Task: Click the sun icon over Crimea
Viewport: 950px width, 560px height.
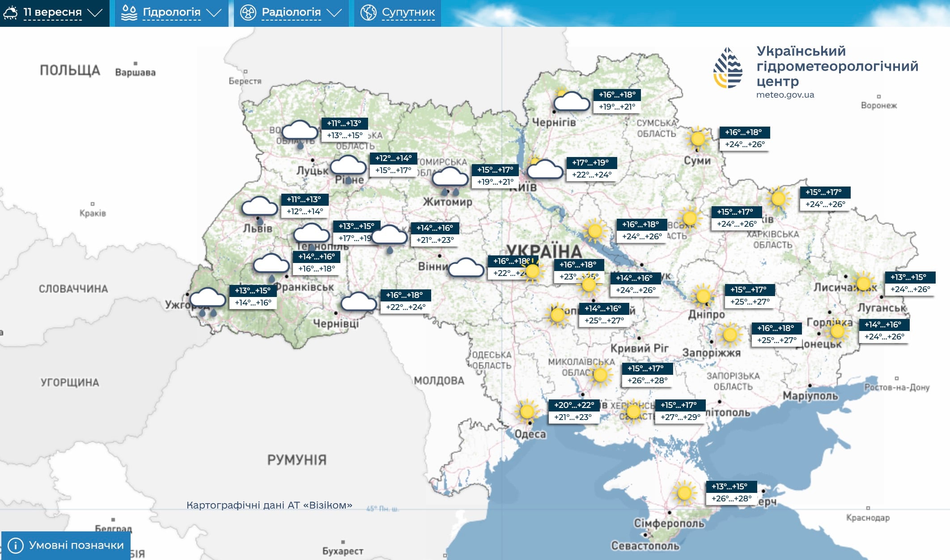Action: click(x=684, y=493)
